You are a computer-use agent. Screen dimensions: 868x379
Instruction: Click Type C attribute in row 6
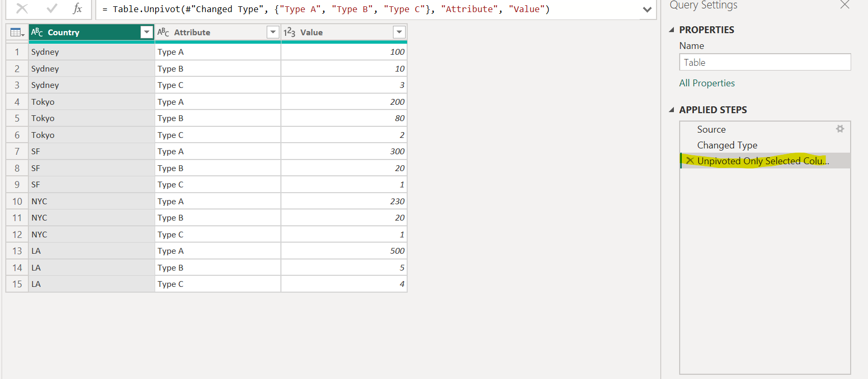218,135
